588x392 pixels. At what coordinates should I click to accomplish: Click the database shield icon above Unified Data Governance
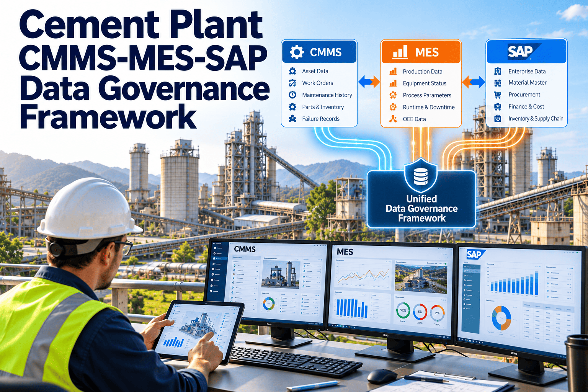[x=421, y=176]
